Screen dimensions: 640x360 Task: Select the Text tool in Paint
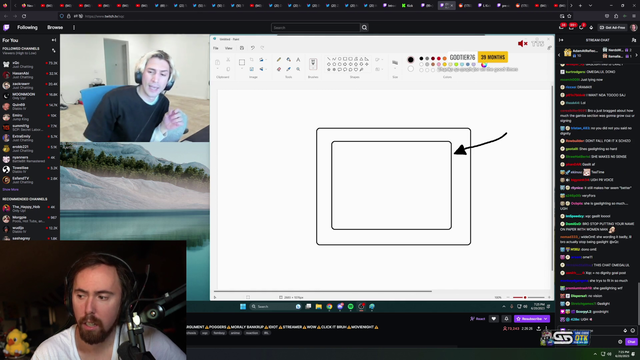(x=298, y=60)
